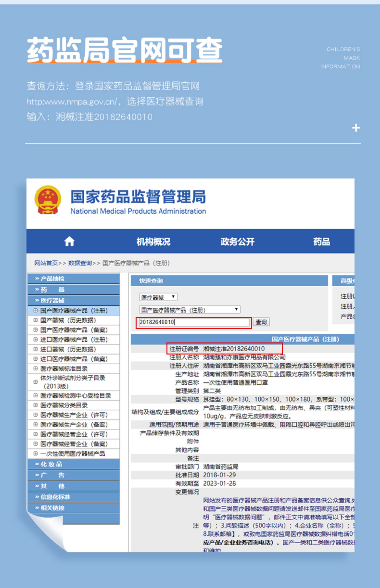Select 国产医疗器械产品（注册） in sidebar
The image size is (380, 588).
click(73, 310)
